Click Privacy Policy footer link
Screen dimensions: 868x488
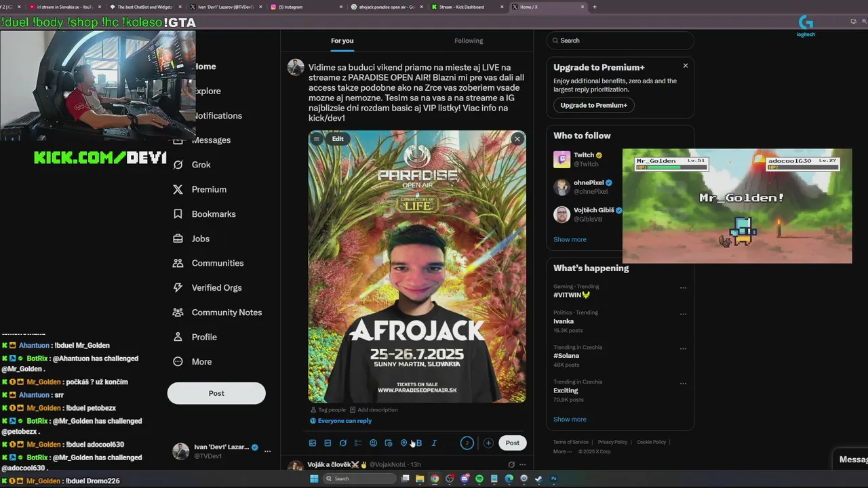click(x=612, y=442)
